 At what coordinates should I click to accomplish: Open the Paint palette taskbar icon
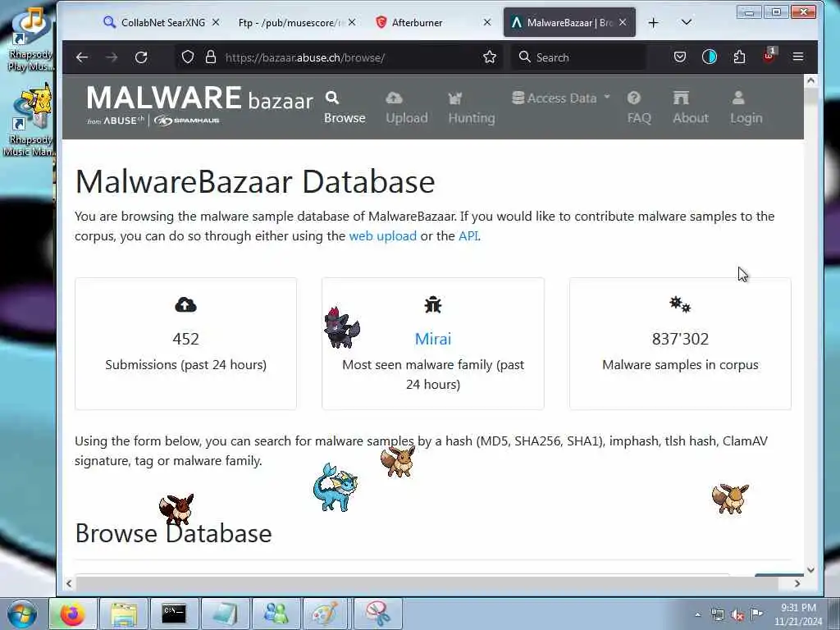[x=326, y=614]
